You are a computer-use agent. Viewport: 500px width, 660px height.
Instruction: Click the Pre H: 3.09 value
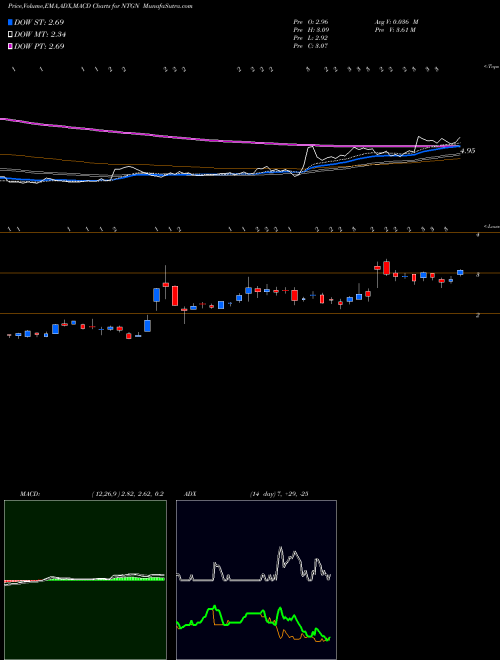click(311, 30)
